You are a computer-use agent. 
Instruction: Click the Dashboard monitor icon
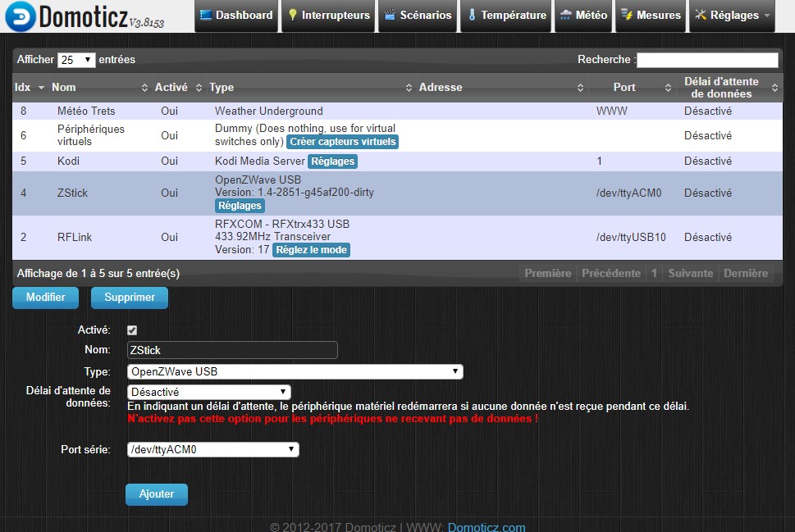(x=205, y=16)
